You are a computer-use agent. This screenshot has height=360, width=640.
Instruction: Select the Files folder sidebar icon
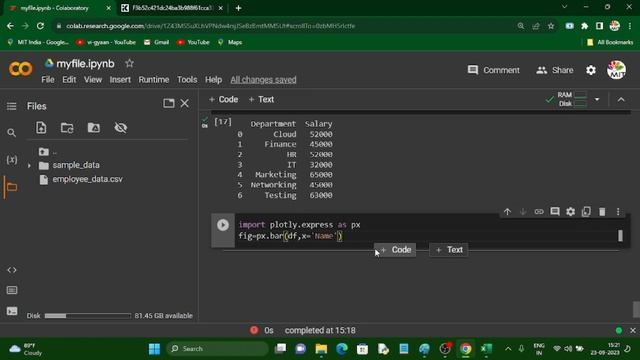pyautogui.click(x=11, y=187)
